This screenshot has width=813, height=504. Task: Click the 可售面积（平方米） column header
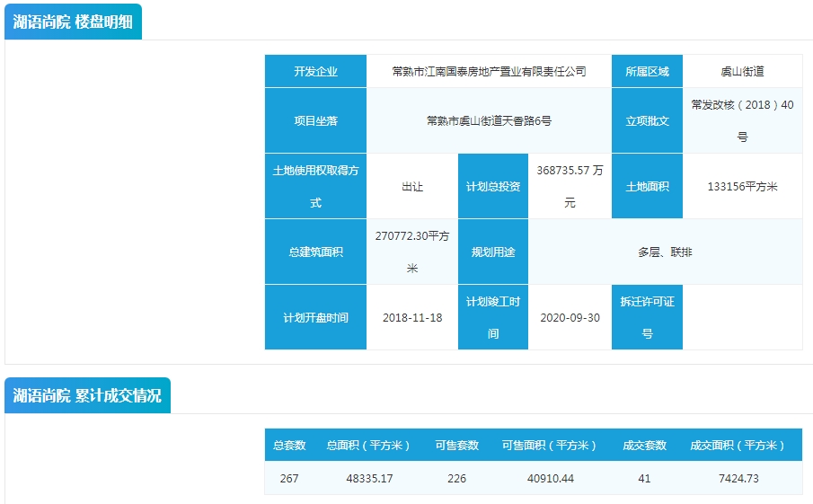coord(549,446)
